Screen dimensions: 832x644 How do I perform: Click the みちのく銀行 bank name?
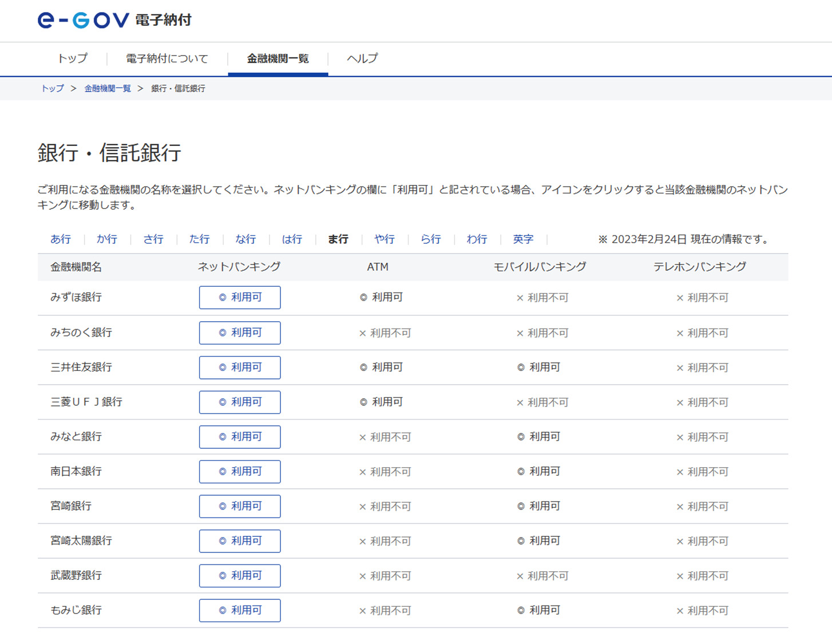[81, 333]
